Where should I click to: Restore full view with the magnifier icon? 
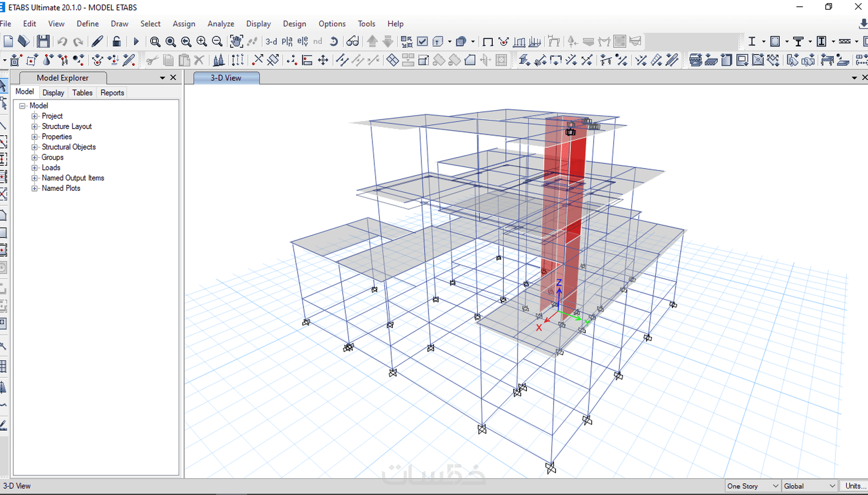click(171, 42)
